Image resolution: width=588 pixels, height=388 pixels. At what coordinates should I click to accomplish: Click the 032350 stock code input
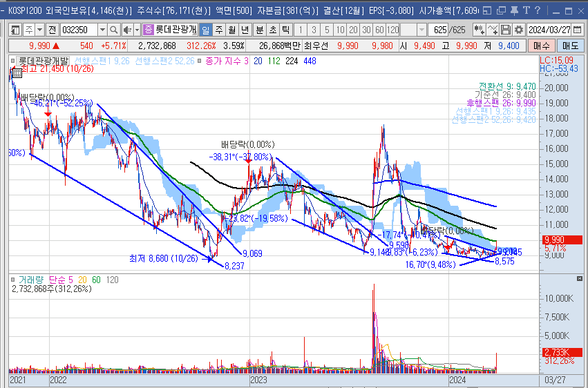[79, 30]
